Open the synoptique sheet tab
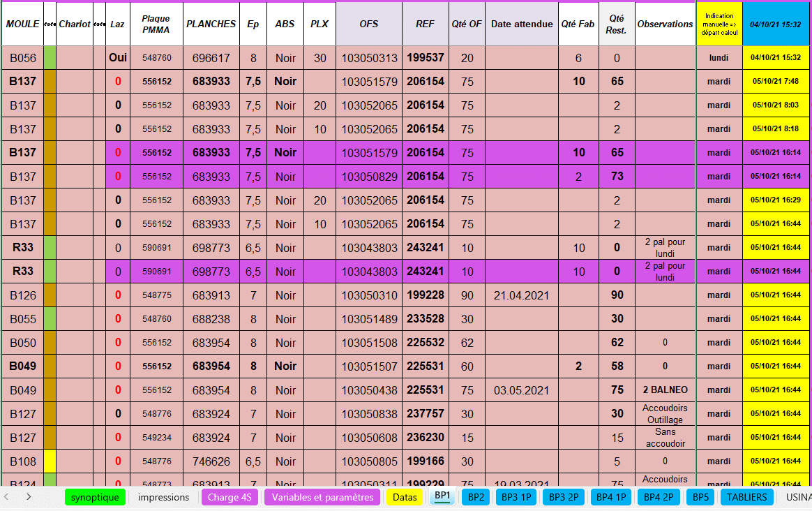The image size is (812, 511). (x=95, y=497)
